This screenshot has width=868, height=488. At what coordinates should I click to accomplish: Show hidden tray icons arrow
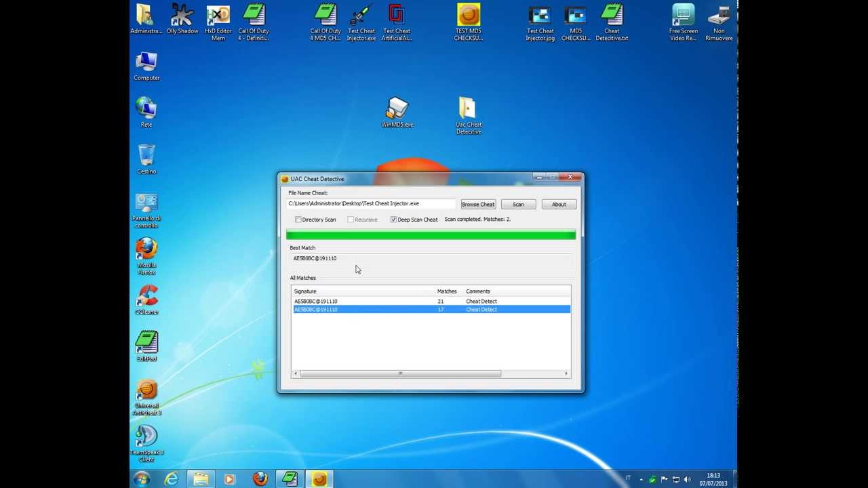tap(641, 479)
